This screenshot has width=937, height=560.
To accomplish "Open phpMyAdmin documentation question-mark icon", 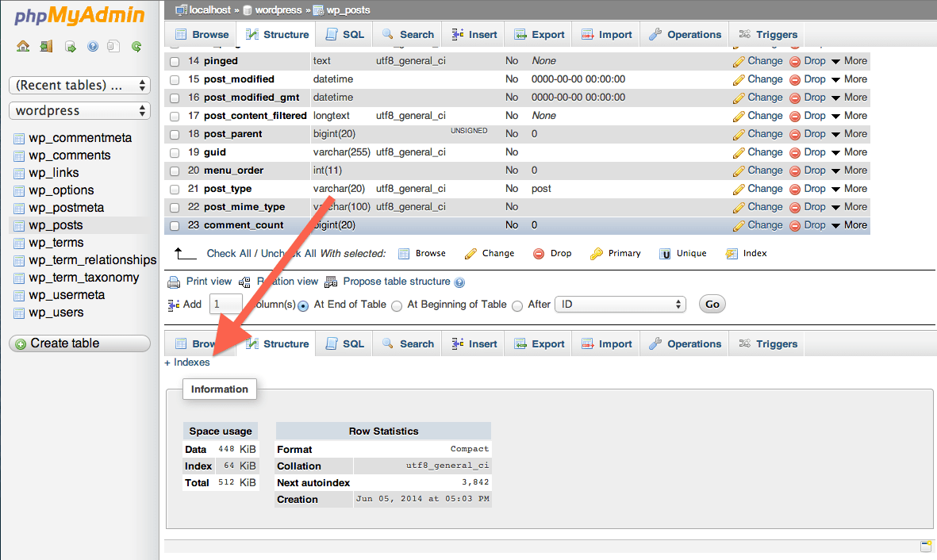I will tap(93, 46).
